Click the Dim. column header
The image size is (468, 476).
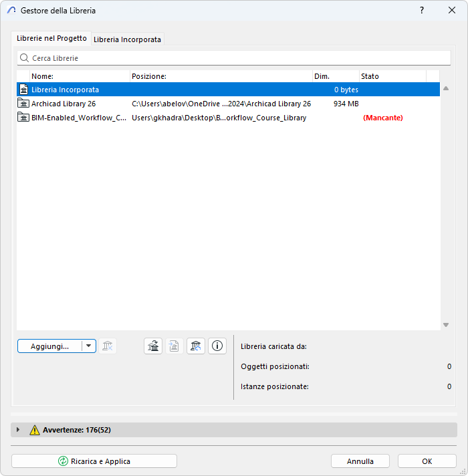(x=336, y=76)
